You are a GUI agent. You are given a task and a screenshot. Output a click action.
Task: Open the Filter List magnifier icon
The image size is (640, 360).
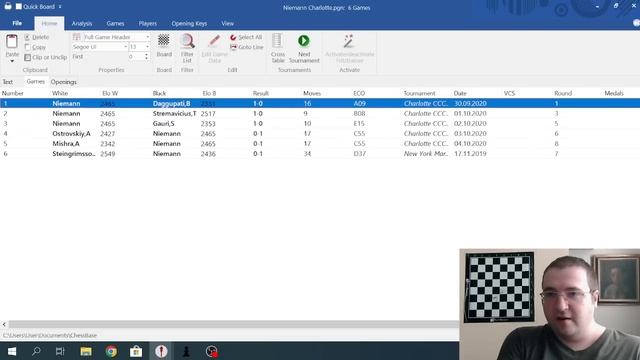pyautogui.click(x=187, y=41)
